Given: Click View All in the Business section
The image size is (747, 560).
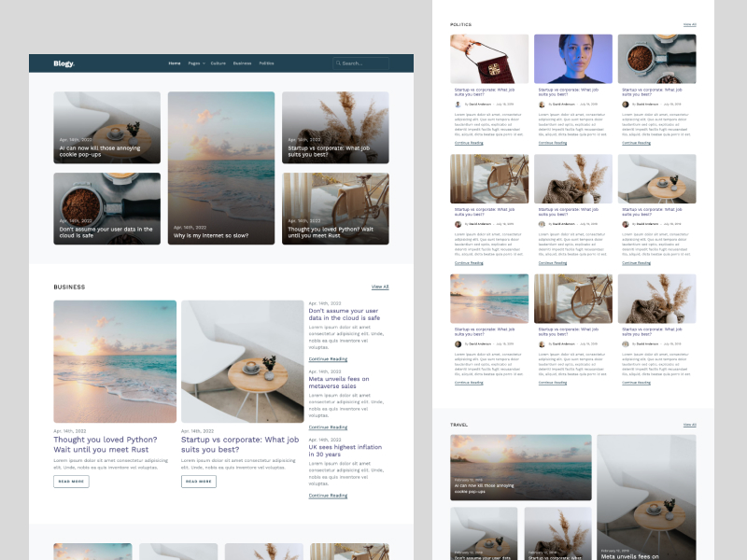Looking at the screenshot, I should point(380,287).
